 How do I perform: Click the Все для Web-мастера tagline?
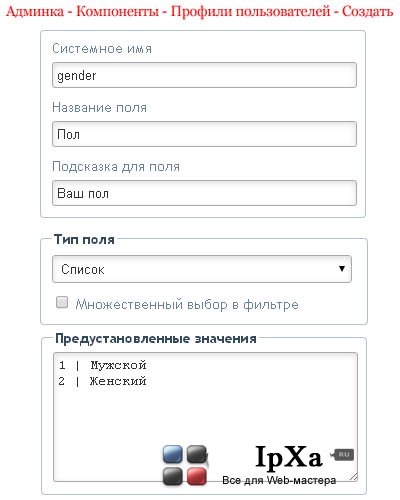pyautogui.click(x=279, y=480)
